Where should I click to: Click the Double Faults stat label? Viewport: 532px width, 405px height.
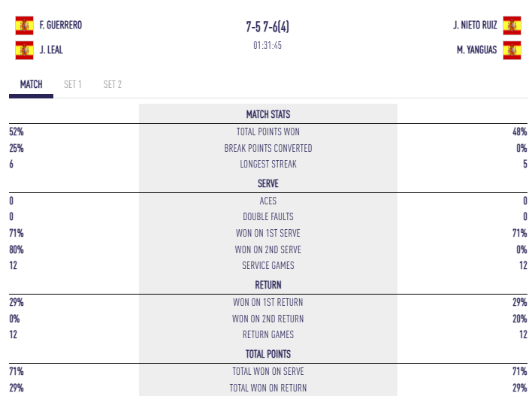(x=268, y=217)
